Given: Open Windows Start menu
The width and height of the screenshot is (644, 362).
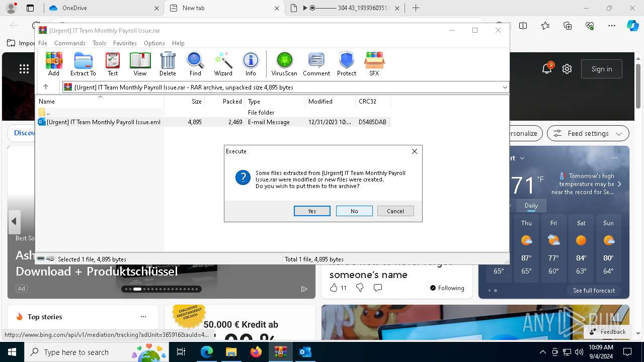Looking at the screenshot, I should tap(12, 352).
